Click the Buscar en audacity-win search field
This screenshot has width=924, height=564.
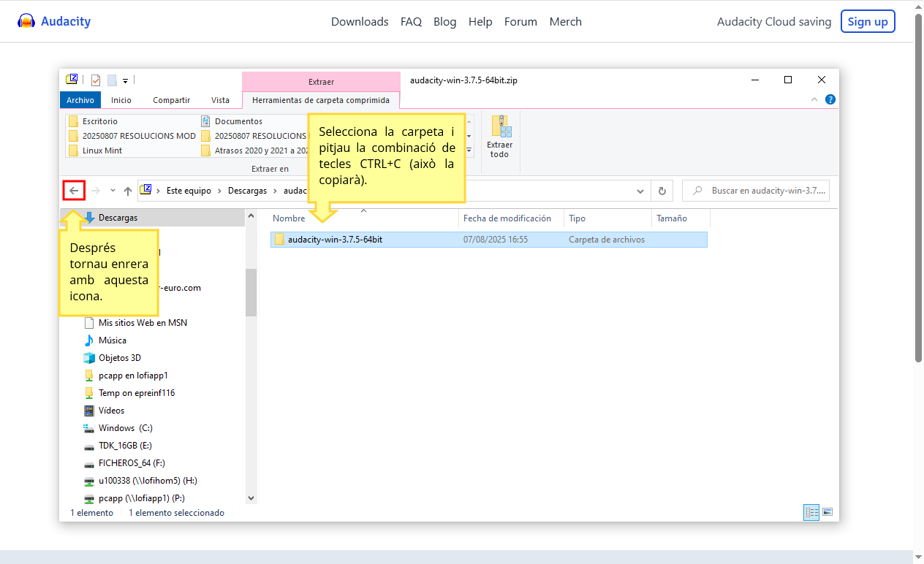point(756,191)
